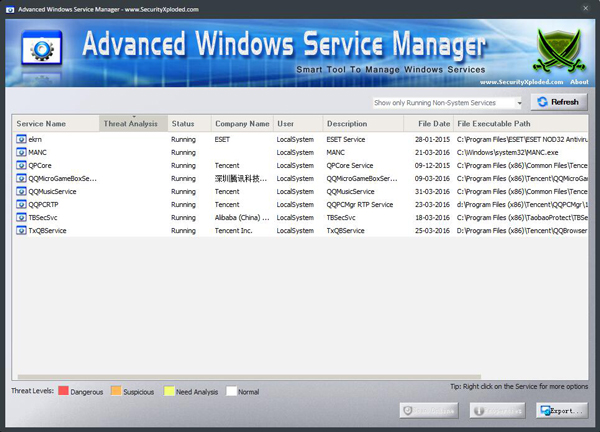Screen dimensions: 600x432
Task: Sort by the Threat Analysis column
Action: 133,124
